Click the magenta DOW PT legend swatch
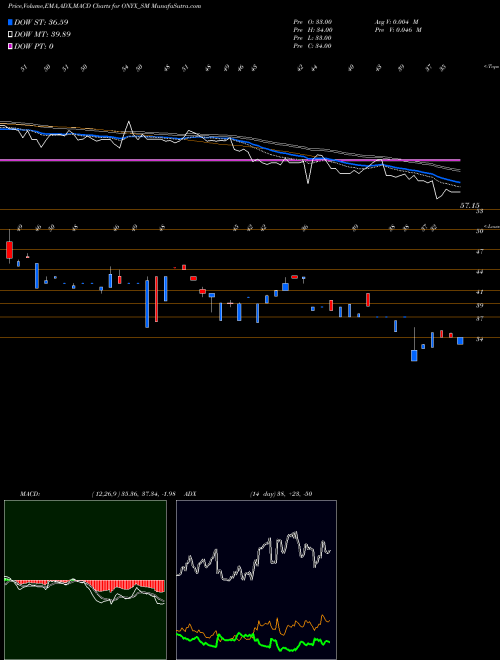The image size is (500, 660). (10, 46)
